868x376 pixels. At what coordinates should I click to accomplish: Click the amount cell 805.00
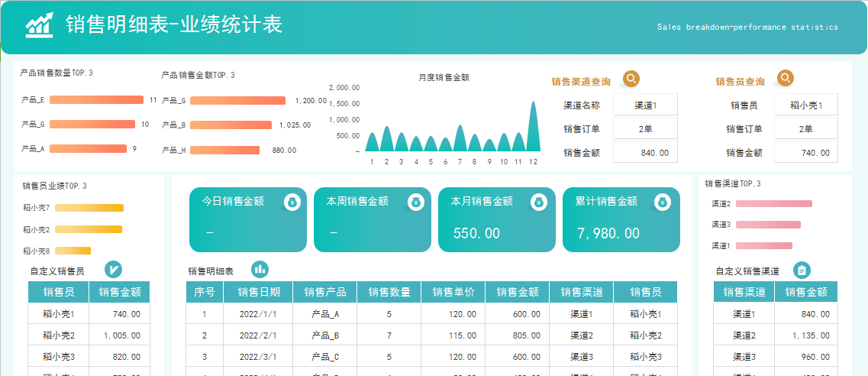click(x=518, y=335)
